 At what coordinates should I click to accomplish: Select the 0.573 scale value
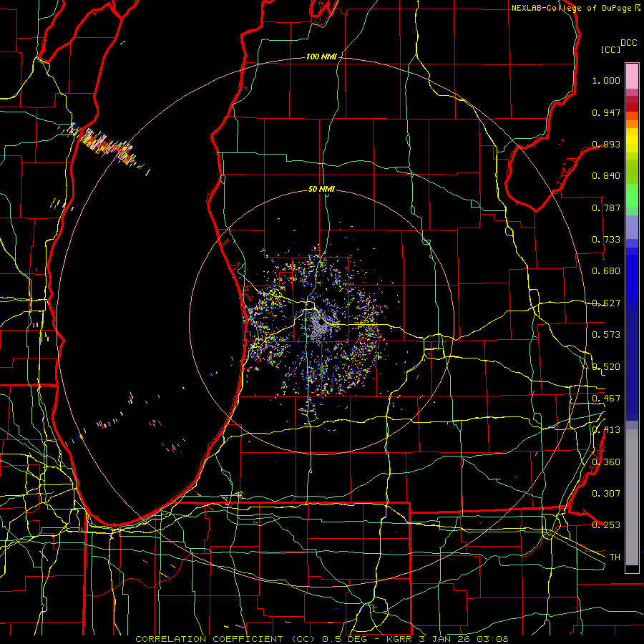(x=606, y=335)
